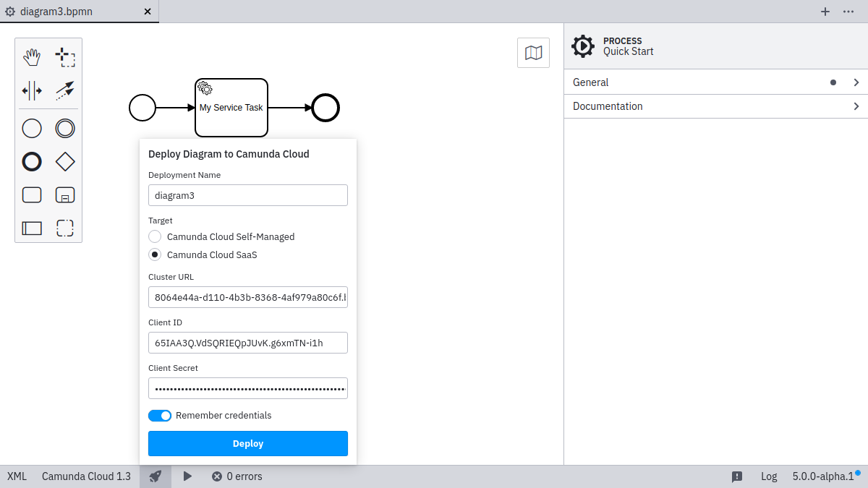Select Camunda Cloud SaaS target
The height and width of the screenshot is (488, 868).
pyautogui.click(x=155, y=254)
